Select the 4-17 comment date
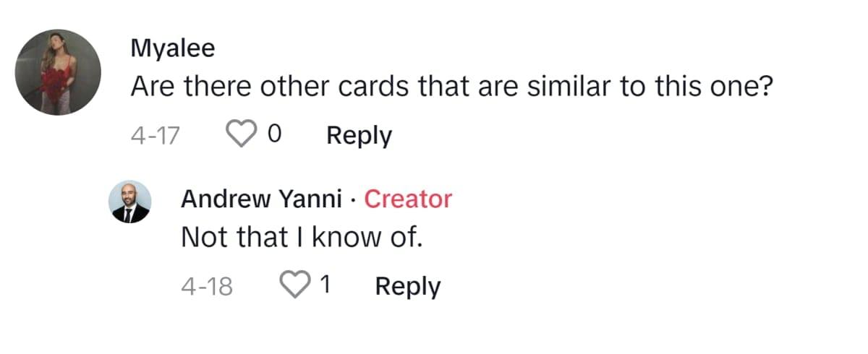This screenshot has height=354, width=868. pos(155,135)
